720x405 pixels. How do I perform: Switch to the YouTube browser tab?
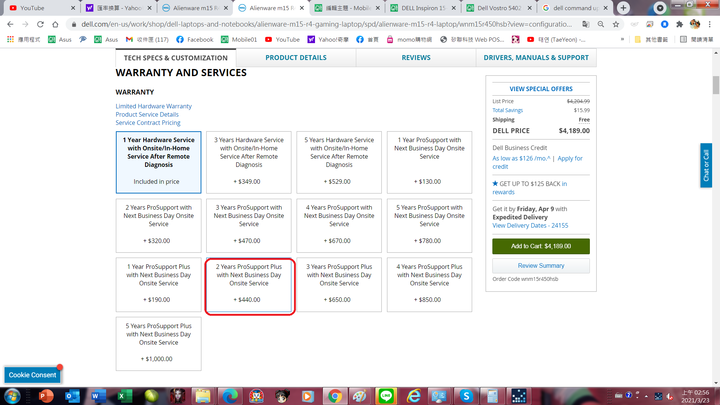tap(40, 8)
